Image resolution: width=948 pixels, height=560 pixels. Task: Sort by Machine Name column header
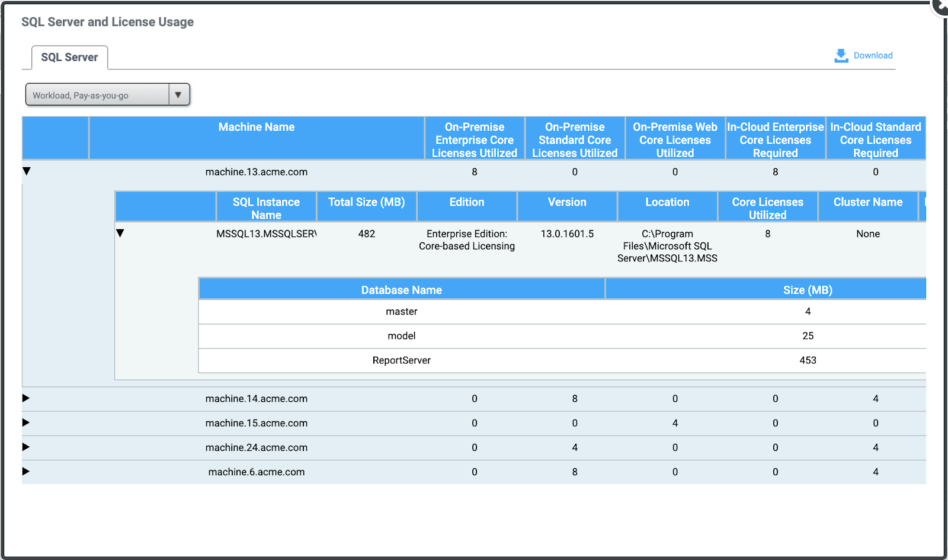click(256, 127)
